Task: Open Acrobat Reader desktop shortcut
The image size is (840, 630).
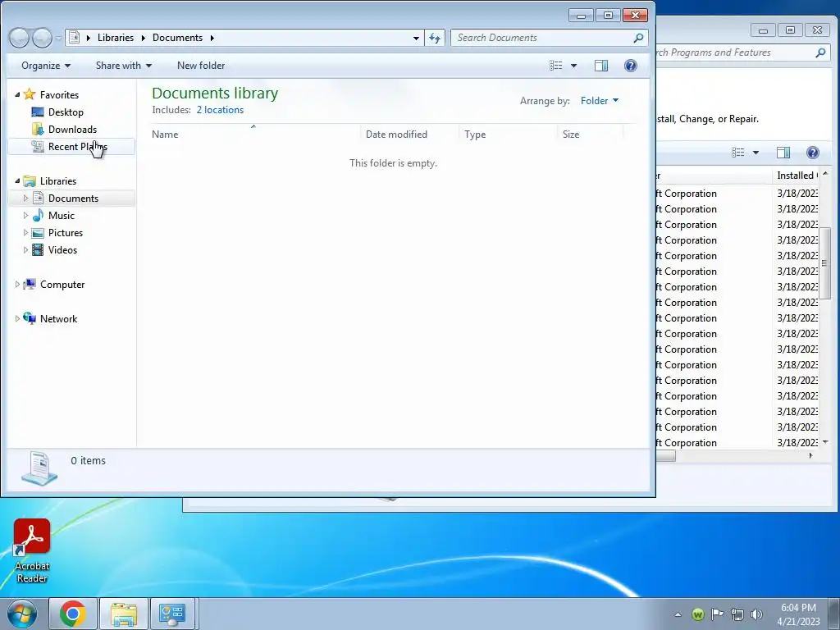Action: point(32,550)
